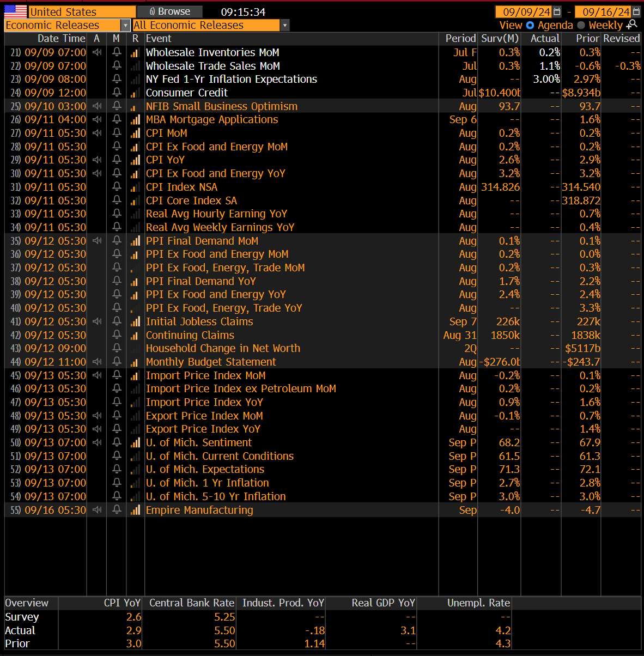Click the calendar icon next to 09/09/24

(557, 11)
